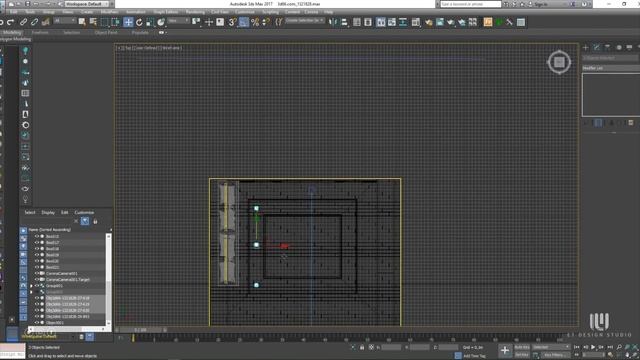
Task: Click the lock icon in Scene Explorer toolbar
Action: [95, 221]
